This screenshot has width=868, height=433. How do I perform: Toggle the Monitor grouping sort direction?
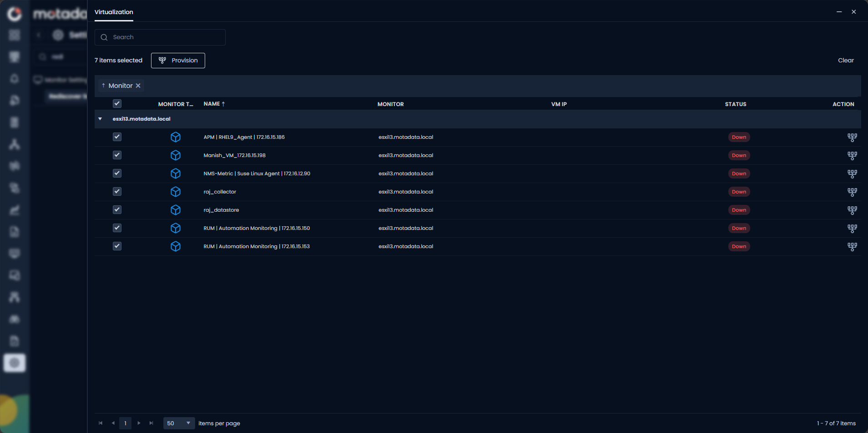pos(104,86)
